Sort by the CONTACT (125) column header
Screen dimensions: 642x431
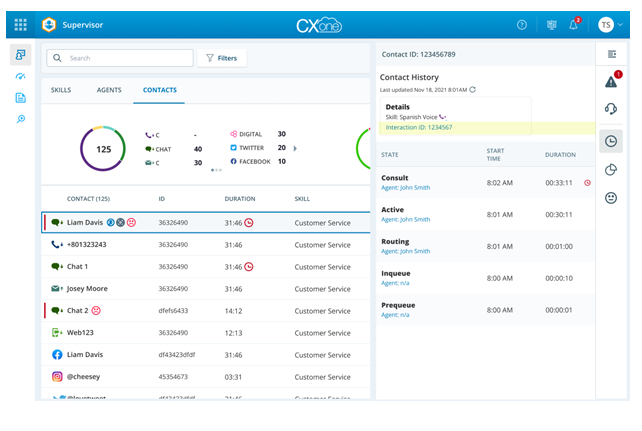pyautogui.click(x=88, y=199)
